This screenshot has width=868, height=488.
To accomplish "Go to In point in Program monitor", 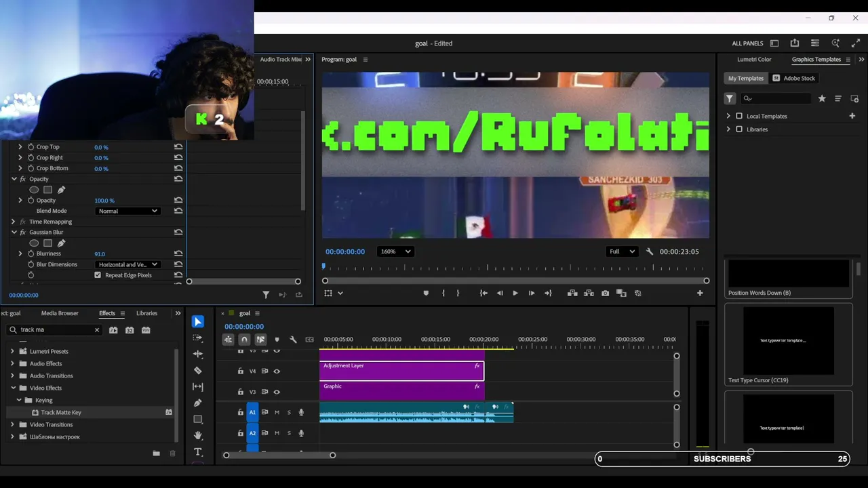I will tap(484, 293).
